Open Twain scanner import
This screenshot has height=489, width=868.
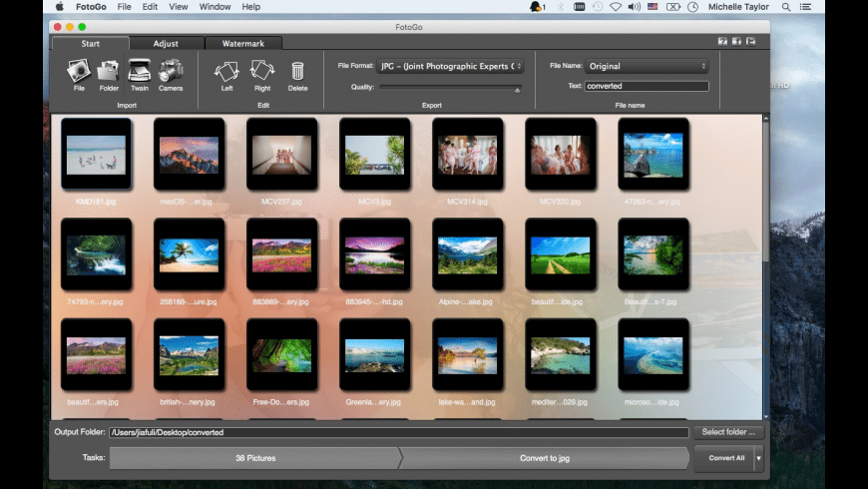click(139, 75)
